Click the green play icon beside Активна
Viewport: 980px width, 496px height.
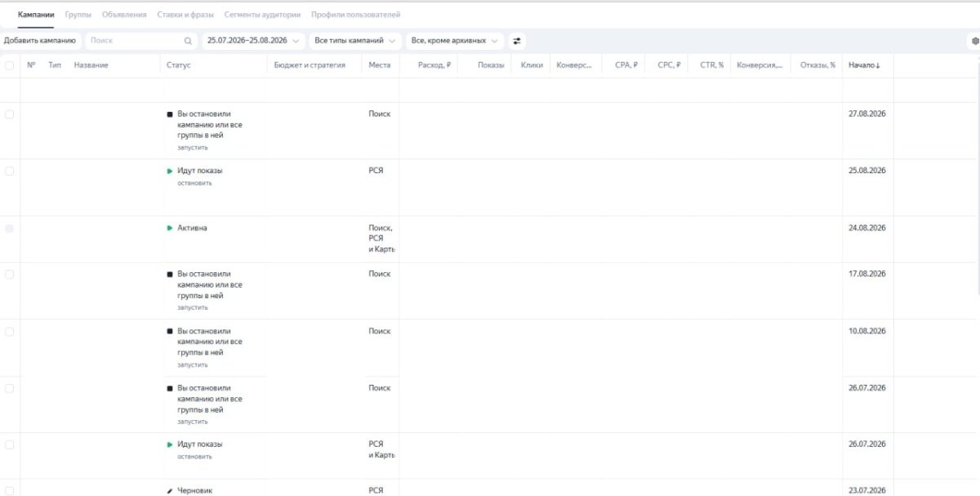[x=170, y=228]
